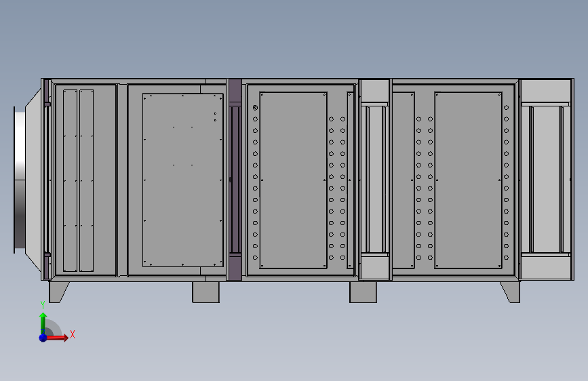This screenshot has height=381, width=588.
Task: Select the light gray module at the right end
Action: (x=546, y=179)
